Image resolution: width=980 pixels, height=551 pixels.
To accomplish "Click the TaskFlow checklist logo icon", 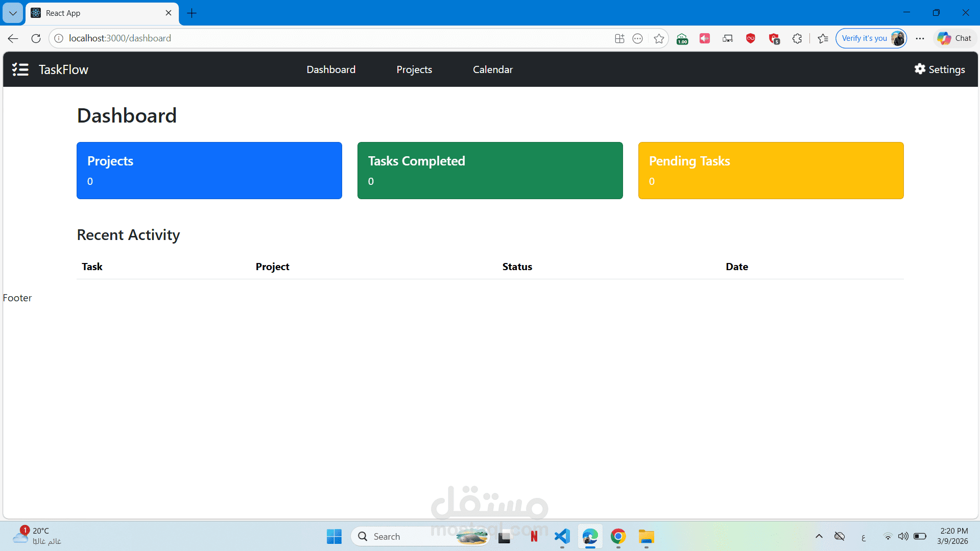I will pos(20,69).
